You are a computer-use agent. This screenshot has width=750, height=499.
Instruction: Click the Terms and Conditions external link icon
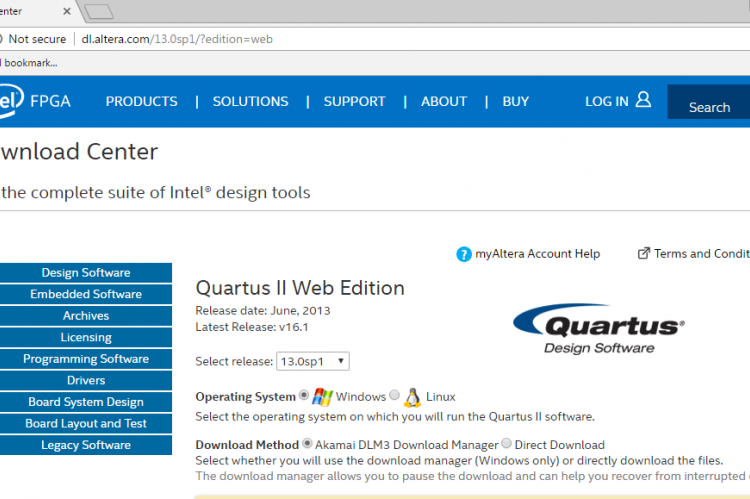644,253
